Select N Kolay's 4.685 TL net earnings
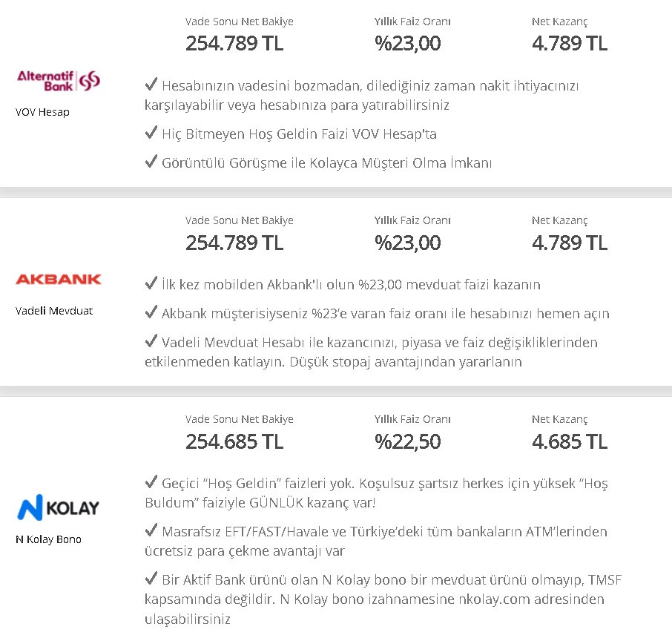Screen dimensions: 672x638 click(570, 441)
